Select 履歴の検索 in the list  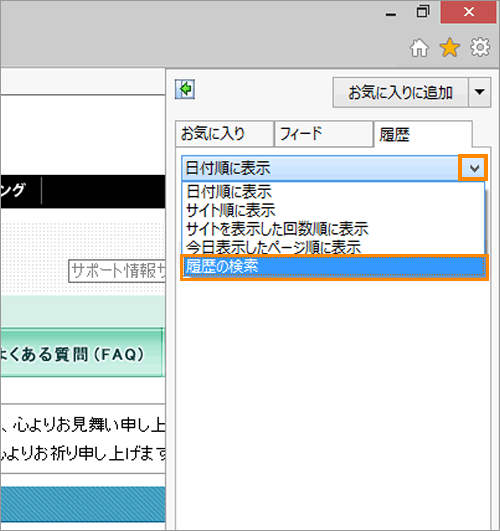click(334, 267)
